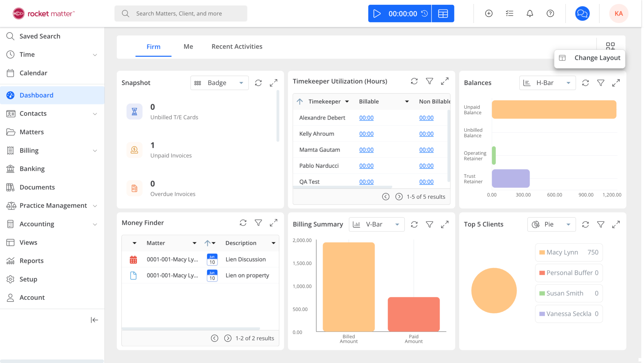Image resolution: width=644 pixels, height=363 pixels.
Task: Expand the Timekeeper Utilization widget fullscreen
Action: click(x=444, y=81)
